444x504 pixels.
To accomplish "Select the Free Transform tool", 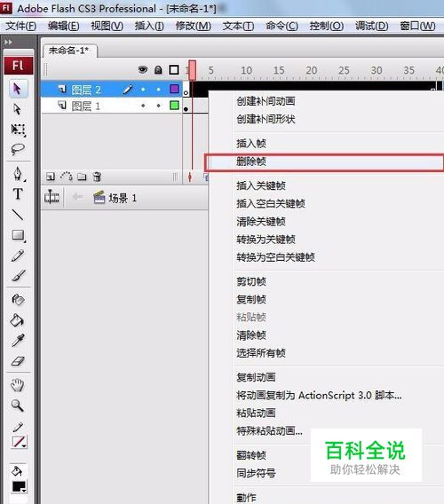I will pyautogui.click(x=18, y=130).
